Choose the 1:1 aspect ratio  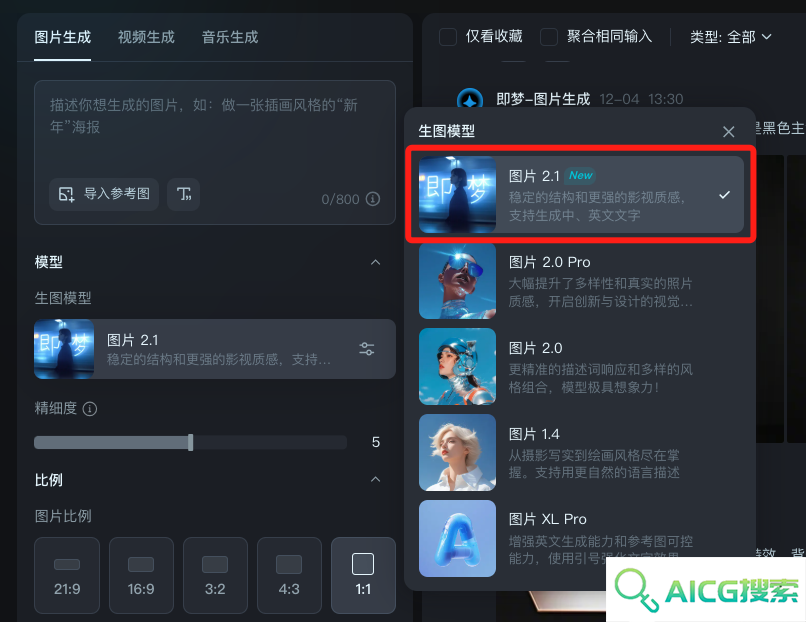pos(363,575)
